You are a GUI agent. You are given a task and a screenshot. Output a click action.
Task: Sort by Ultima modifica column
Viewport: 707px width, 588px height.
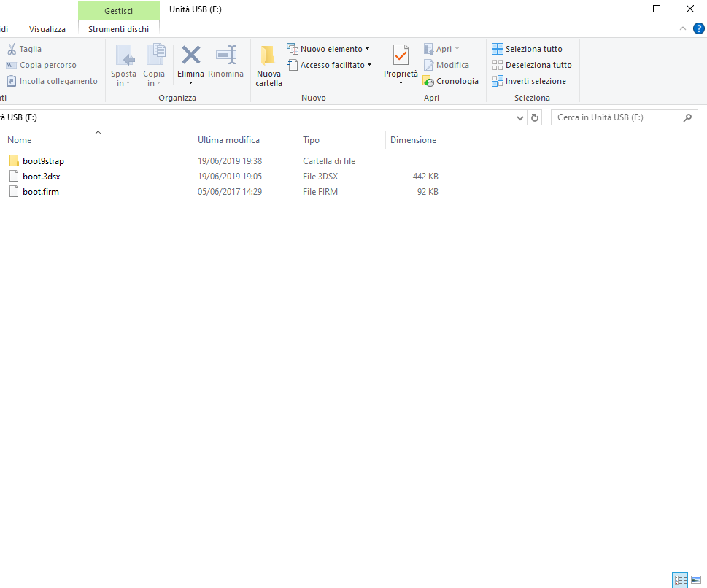[245, 140]
